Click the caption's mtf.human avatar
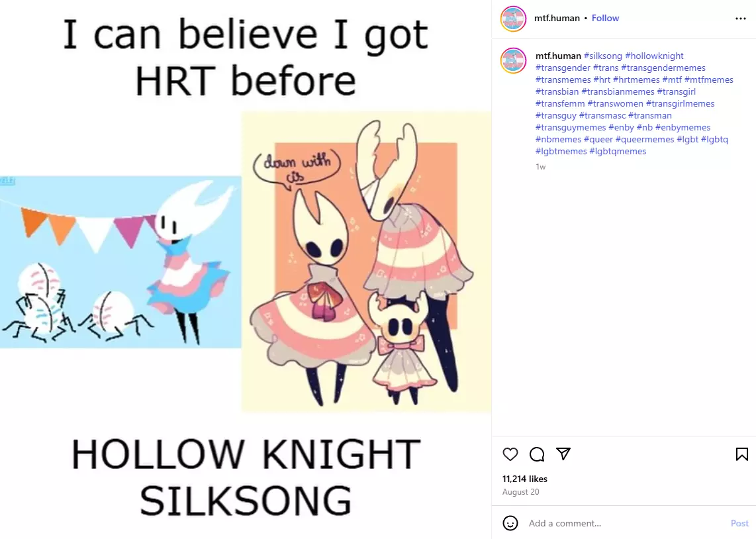Screen dimensions: 756x539 [x=514, y=61]
